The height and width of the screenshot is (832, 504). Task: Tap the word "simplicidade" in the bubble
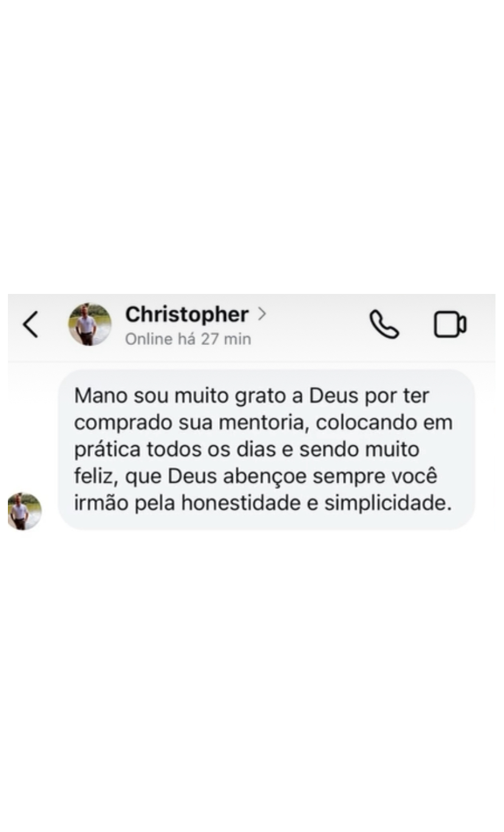(x=388, y=503)
